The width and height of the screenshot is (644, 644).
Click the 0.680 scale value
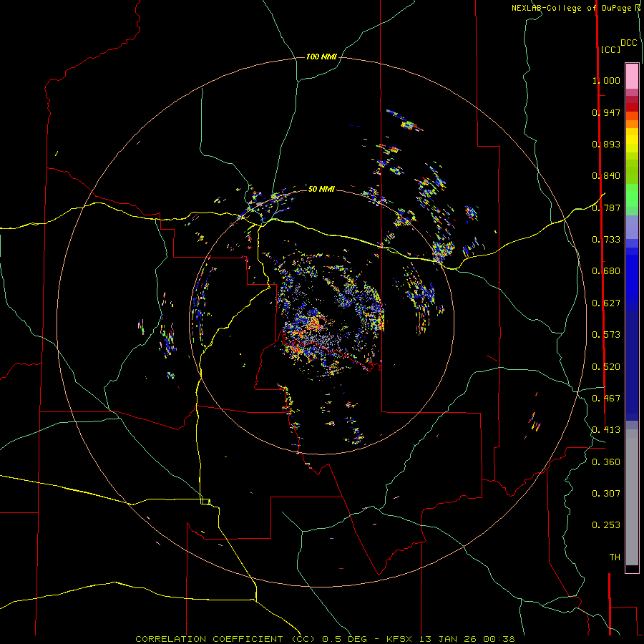tap(606, 271)
